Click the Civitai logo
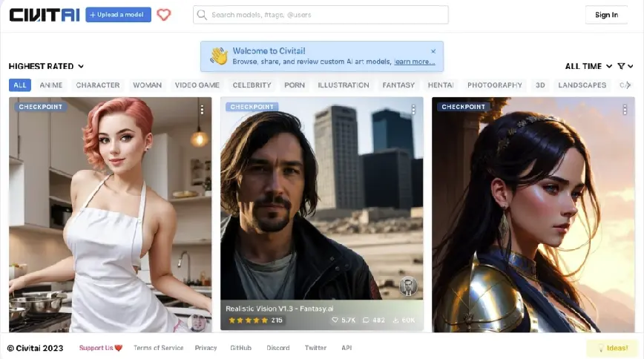The height and width of the screenshot is (359, 644). point(45,15)
